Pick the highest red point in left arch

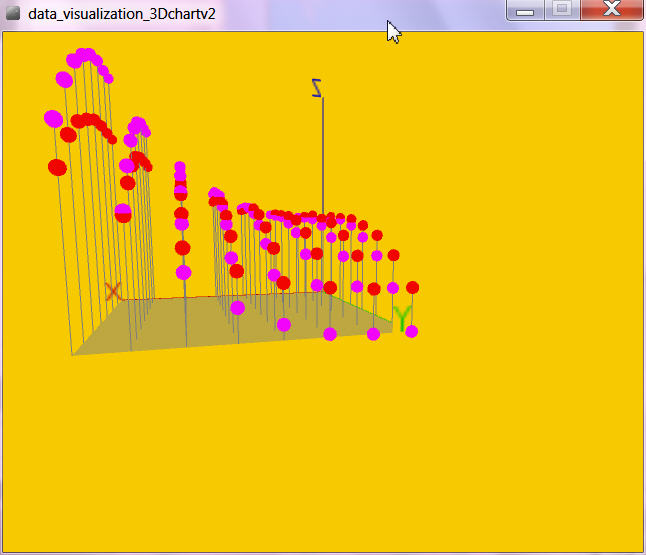coord(90,119)
